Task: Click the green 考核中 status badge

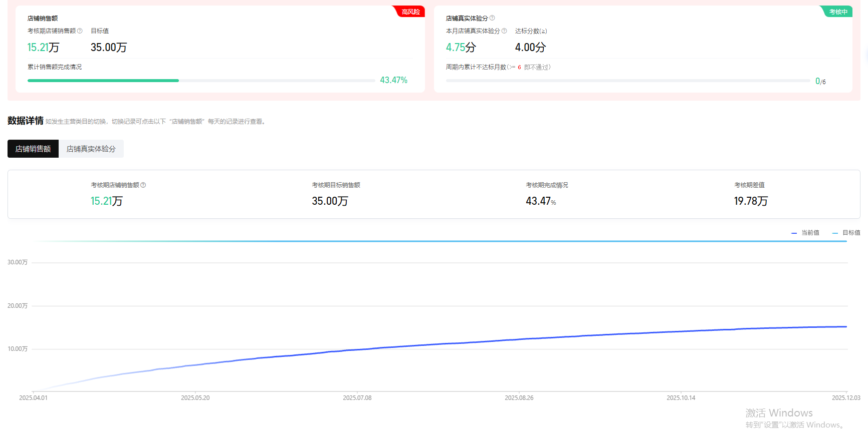Action: 837,12
